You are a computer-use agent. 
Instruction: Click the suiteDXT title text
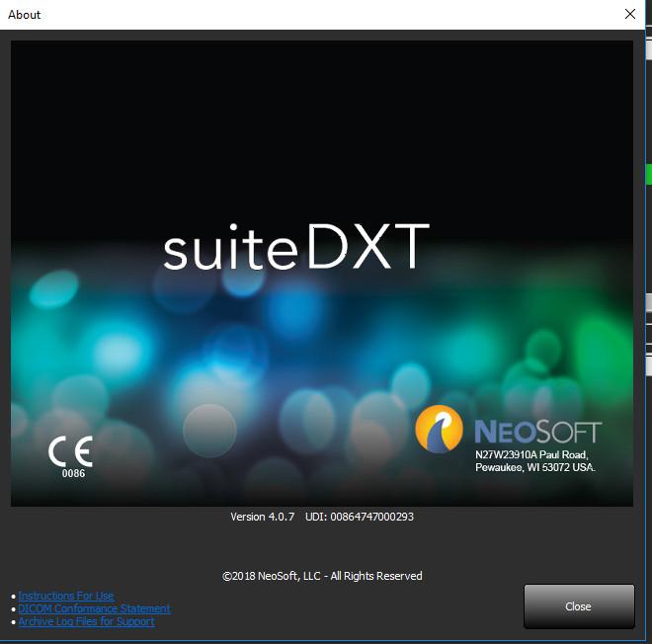pos(296,247)
